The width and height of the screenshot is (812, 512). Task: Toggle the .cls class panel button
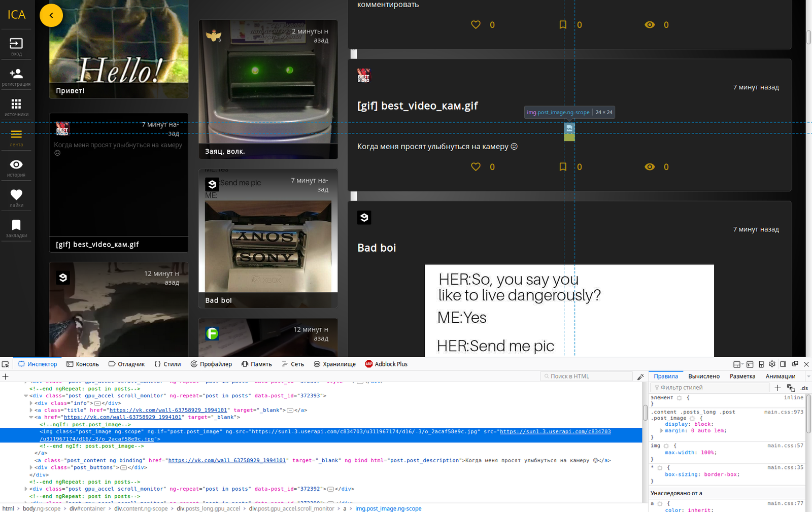tap(804, 388)
